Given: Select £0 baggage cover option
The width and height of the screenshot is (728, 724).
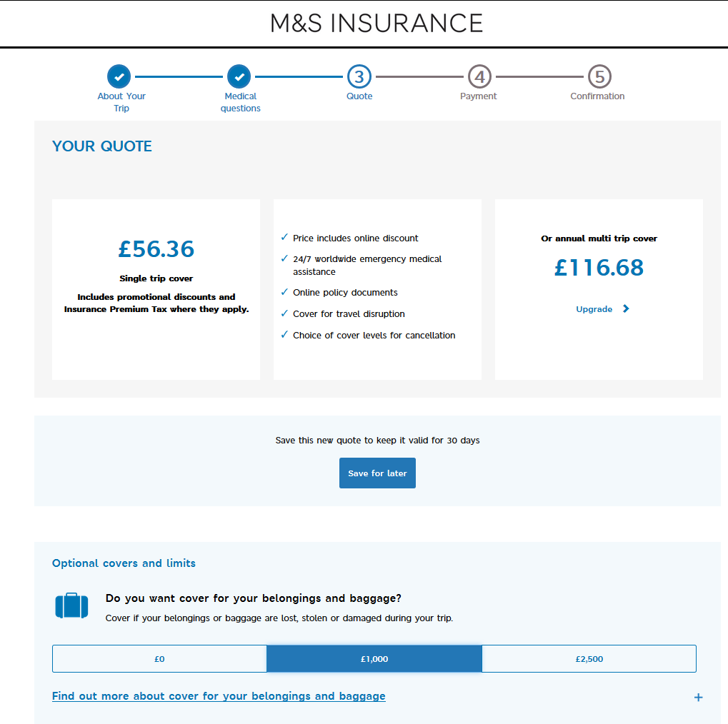Looking at the screenshot, I should tap(159, 658).
